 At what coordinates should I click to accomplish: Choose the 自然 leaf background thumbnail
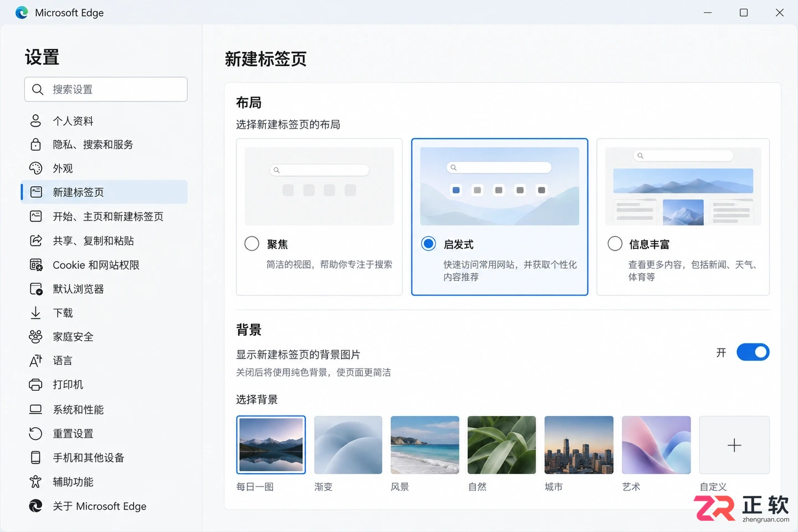502,445
